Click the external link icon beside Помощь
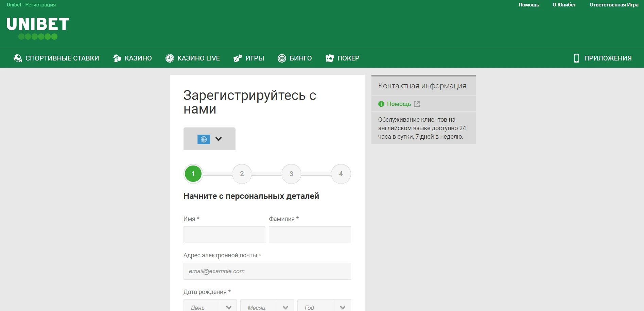The image size is (644, 311). pos(417,104)
